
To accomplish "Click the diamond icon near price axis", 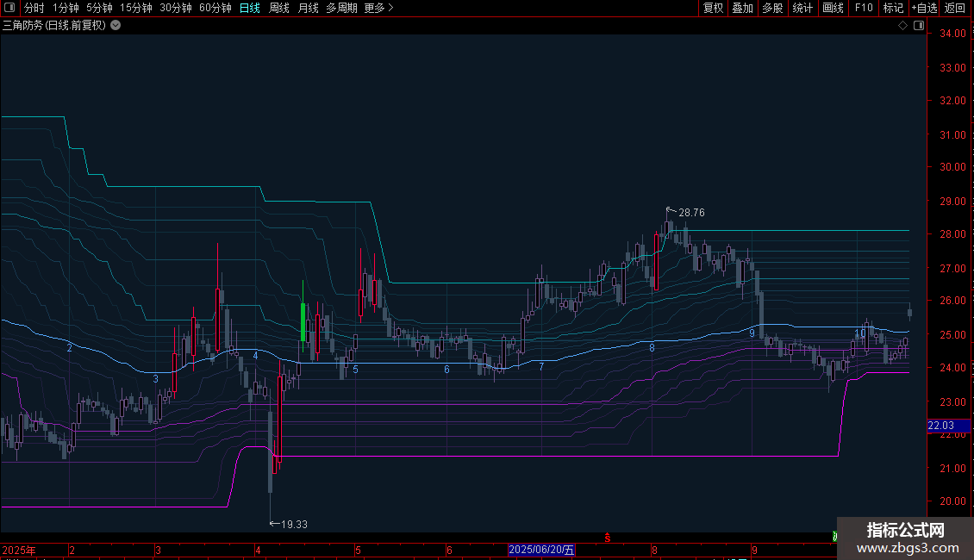I will tap(902, 26).
